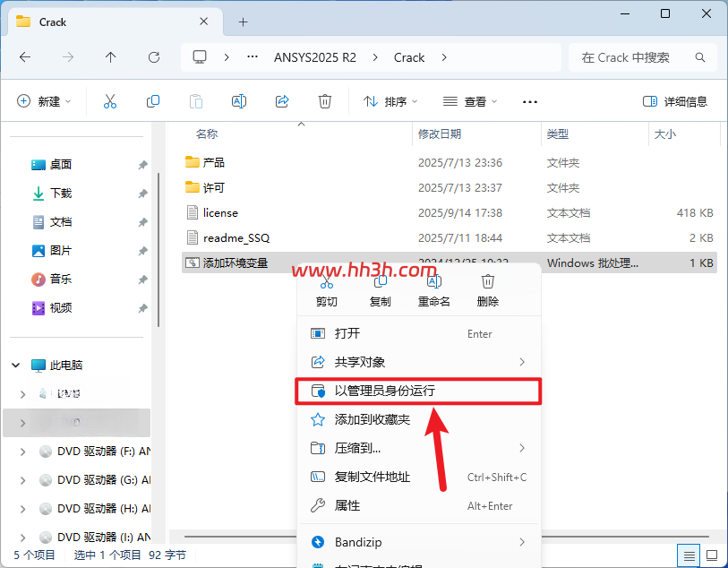Refresh the current folder view
This screenshot has width=728, height=568.
(154, 57)
